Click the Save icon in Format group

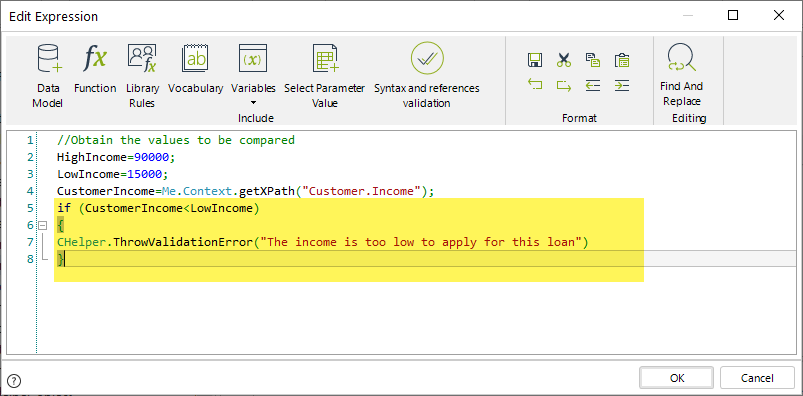pos(535,60)
